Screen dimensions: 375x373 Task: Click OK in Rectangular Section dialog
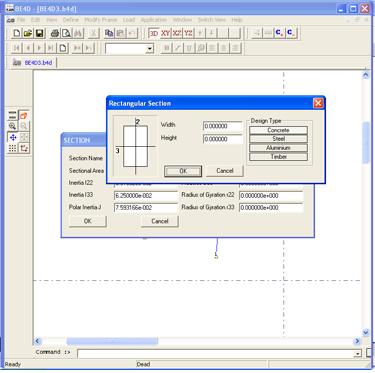[183, 171]
